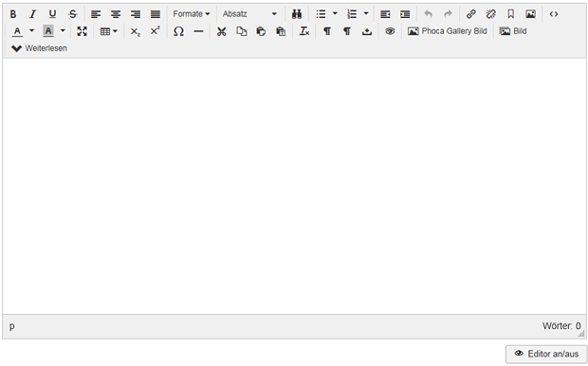Insert a numbered list
588x366 pixels.
tap(352, 14)
